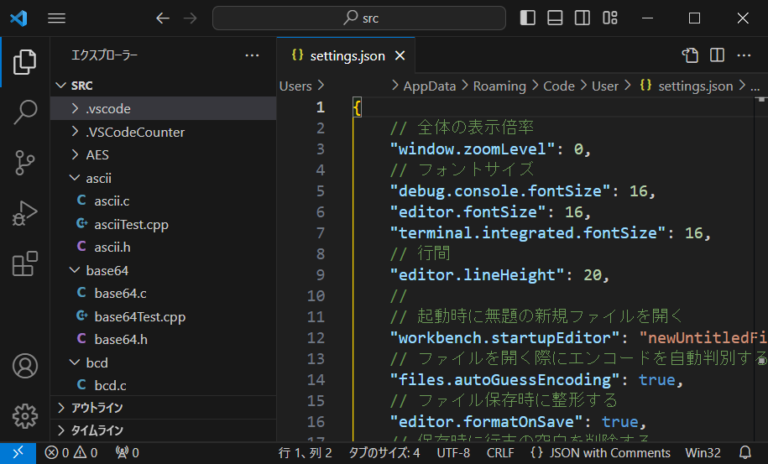Expand the アウトライン section
Viewport: 768px width, 464px height.
pos(97,407)
